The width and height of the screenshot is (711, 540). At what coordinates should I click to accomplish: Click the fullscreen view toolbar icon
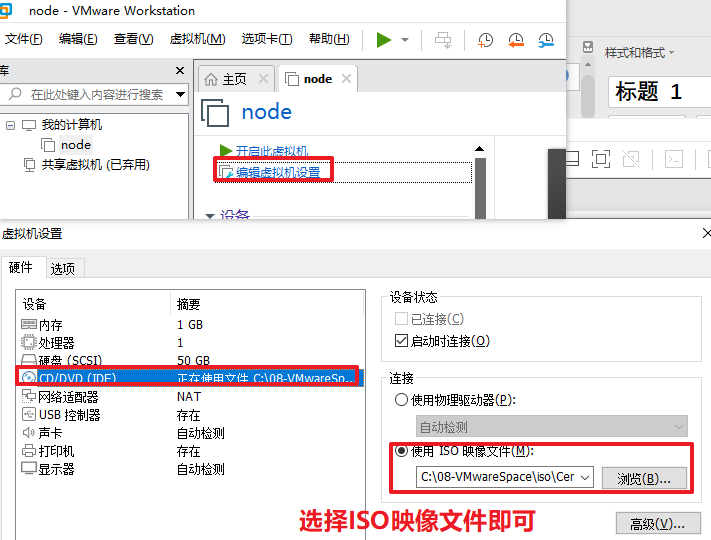point(601,159)
